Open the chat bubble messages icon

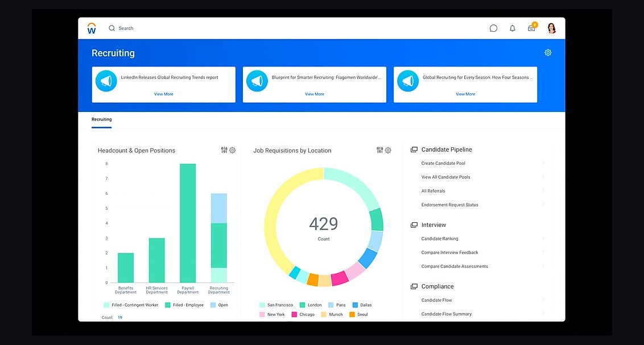(x=493, y=28)
